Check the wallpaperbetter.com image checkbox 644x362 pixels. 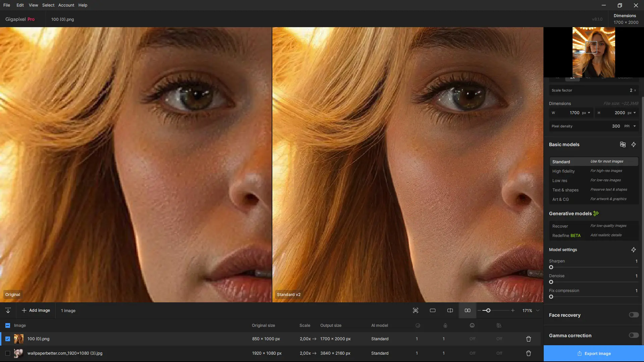[8, 353]
